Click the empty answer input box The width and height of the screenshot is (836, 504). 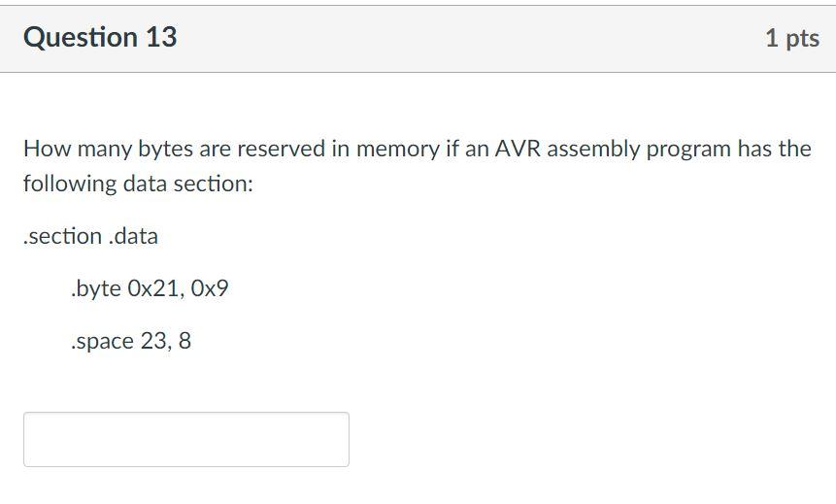[x=186, y=440]
